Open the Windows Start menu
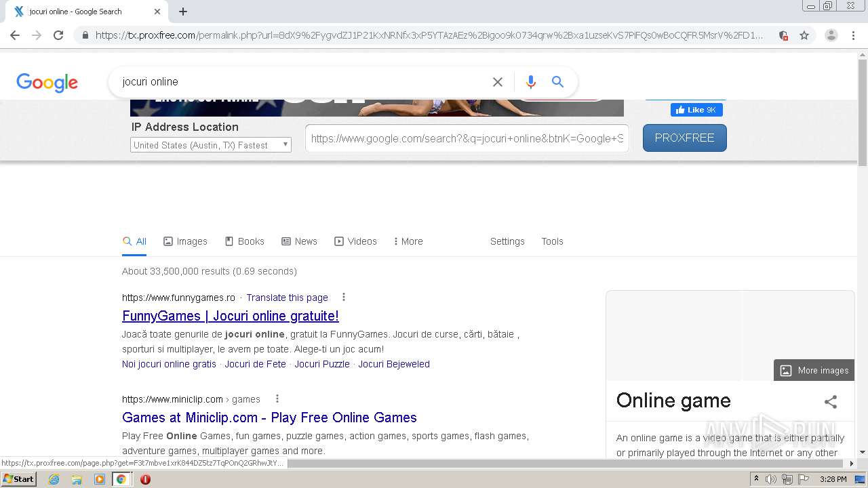The image size is (868, 488). (18, 479)
